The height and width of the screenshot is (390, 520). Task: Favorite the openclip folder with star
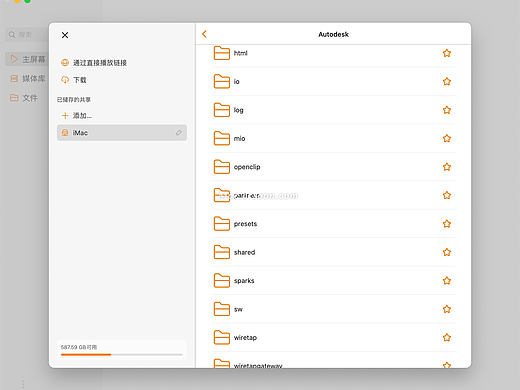click(x=447, y=167)
